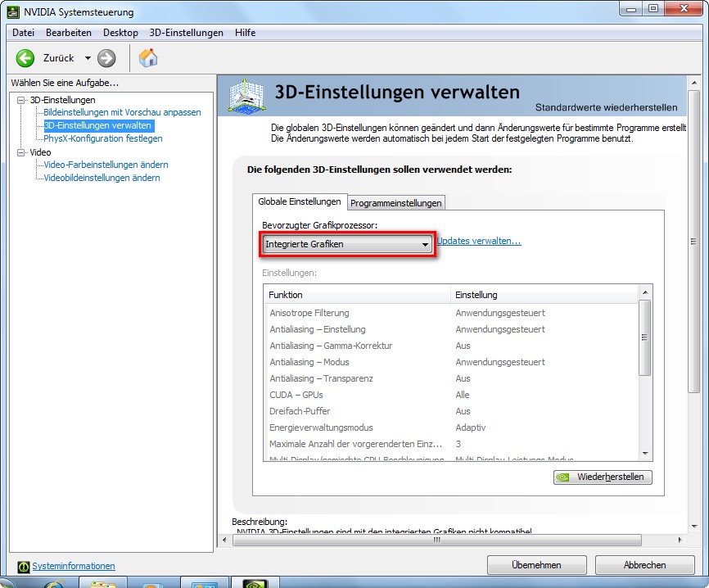Select Bildeinstellungen mit Vorschau anpassen
Viewport: 709px width, 588px height.
coord(122,112)
